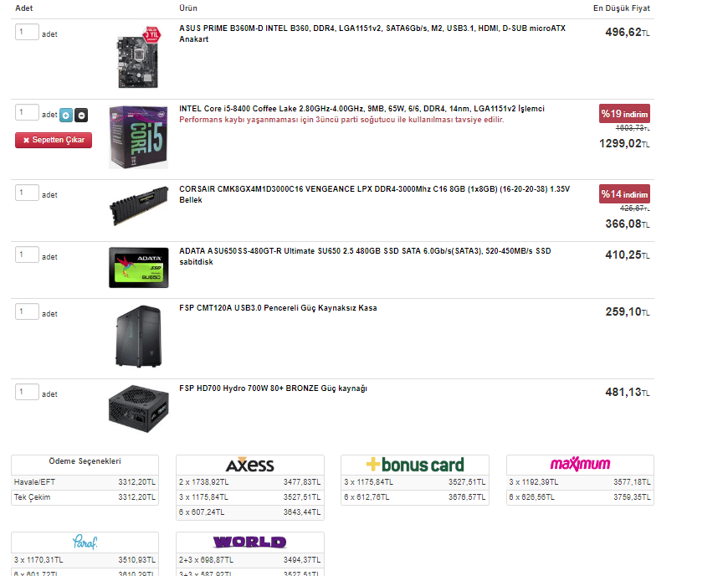Select the Paraf card logo
The image size is (728, 576).
(x=85, y=542)
